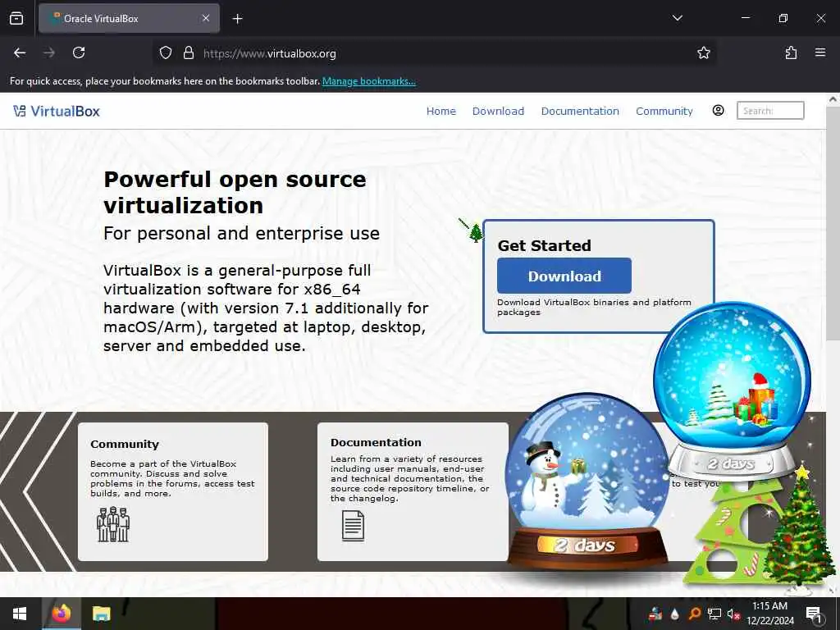Bookmark this page with the star icon
This screenshot has width=840, height=630.
click(x=703, y=52)
